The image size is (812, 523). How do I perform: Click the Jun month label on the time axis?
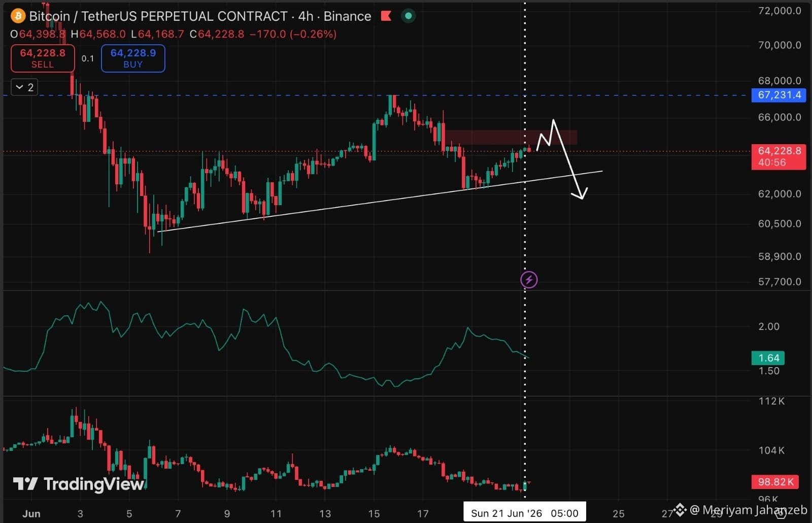[x=31, y=514]
